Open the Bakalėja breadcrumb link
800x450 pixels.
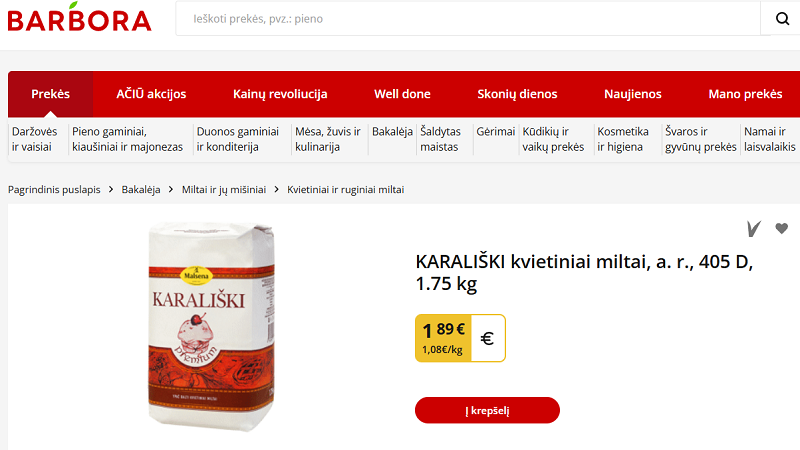[x=141, y=190]
